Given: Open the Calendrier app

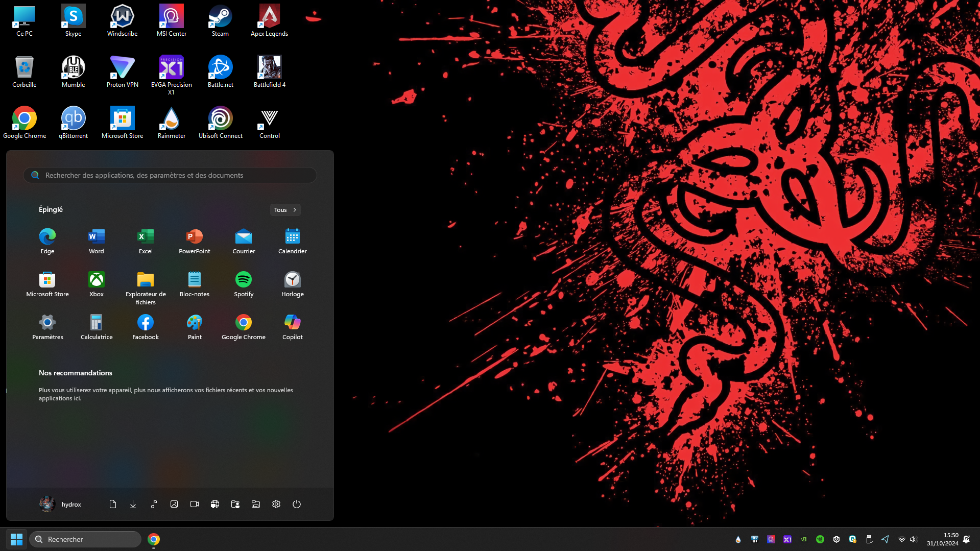Looking at the screenshot, I should (x=293, y=241).
